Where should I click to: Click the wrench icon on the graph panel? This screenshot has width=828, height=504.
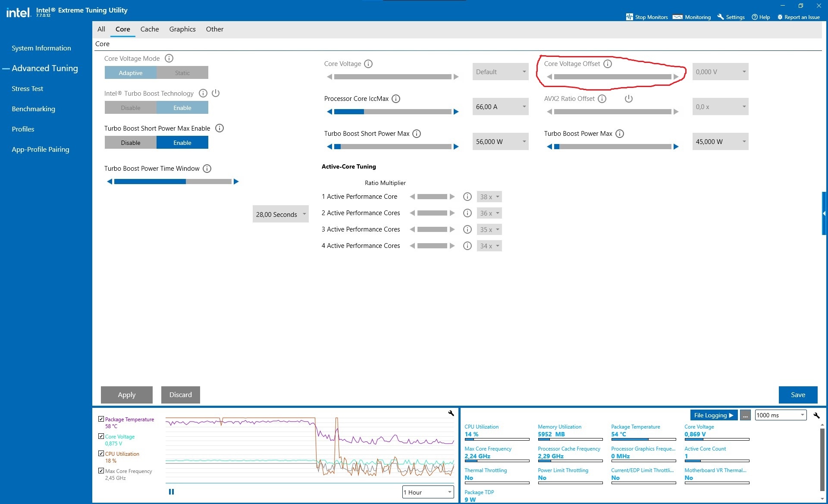point(451,413)
